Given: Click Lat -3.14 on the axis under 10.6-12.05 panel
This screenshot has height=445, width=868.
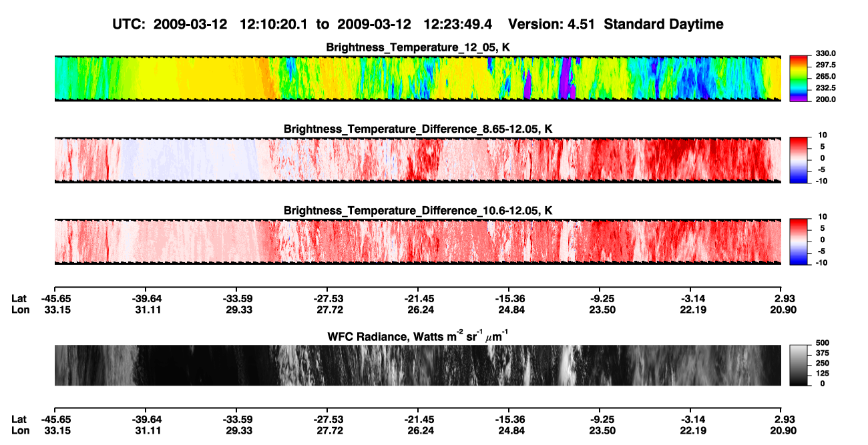Looking at the screenshot, I should [x=693, y=298].
